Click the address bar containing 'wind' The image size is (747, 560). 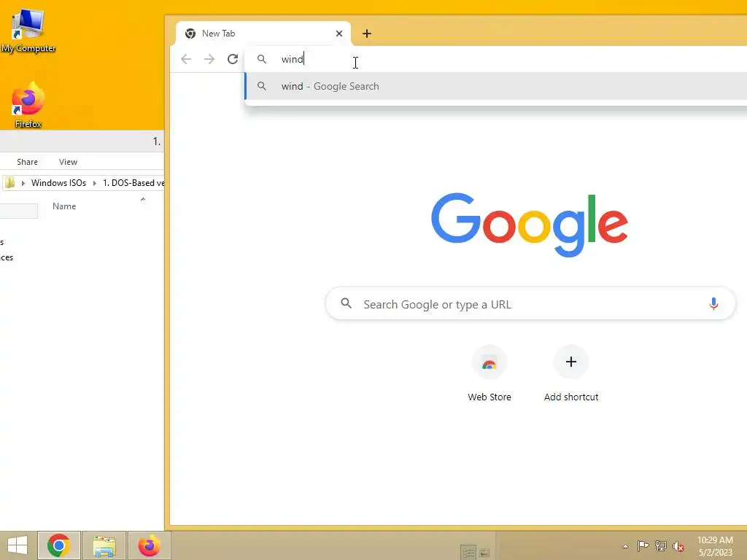(495, 59)
